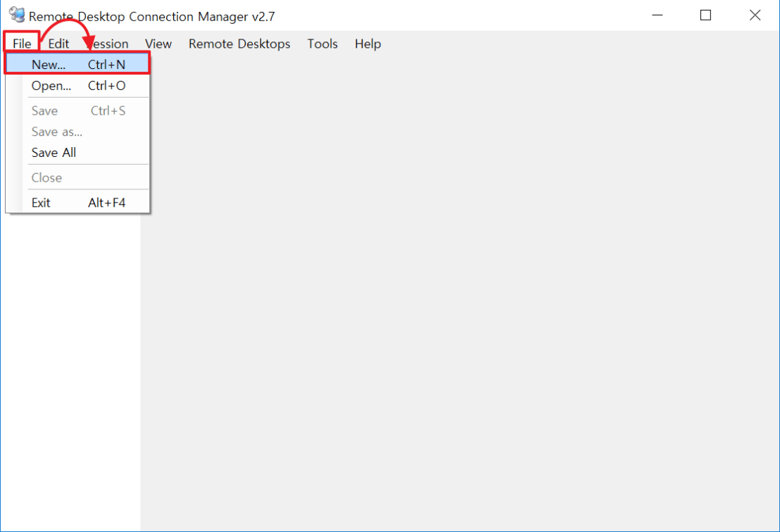The width and height of the screenshot is (780, 532).
Task: Open the View menu
Action: 158,44
